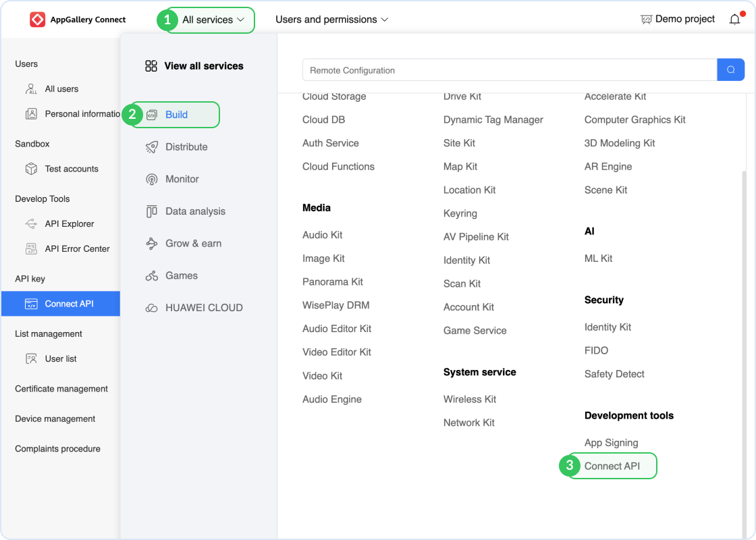
Task: Open Connect API under Development tools
Action: point(612,466)
